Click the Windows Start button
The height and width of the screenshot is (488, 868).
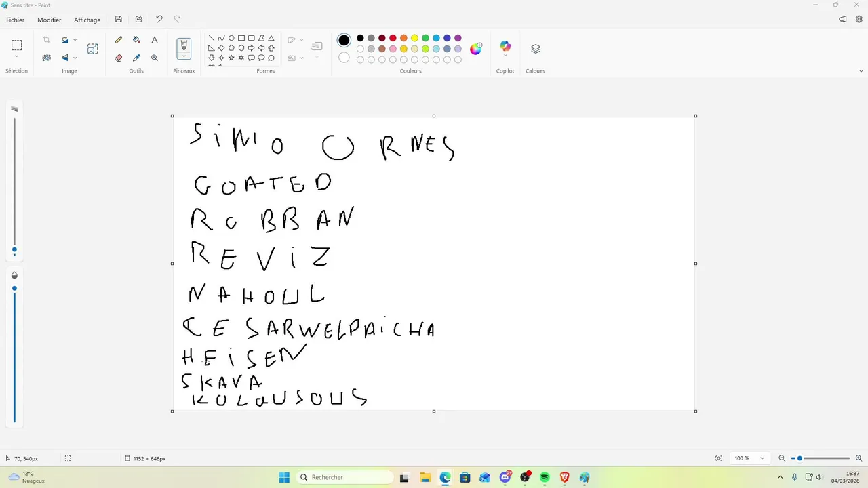[x=284, y=477]
